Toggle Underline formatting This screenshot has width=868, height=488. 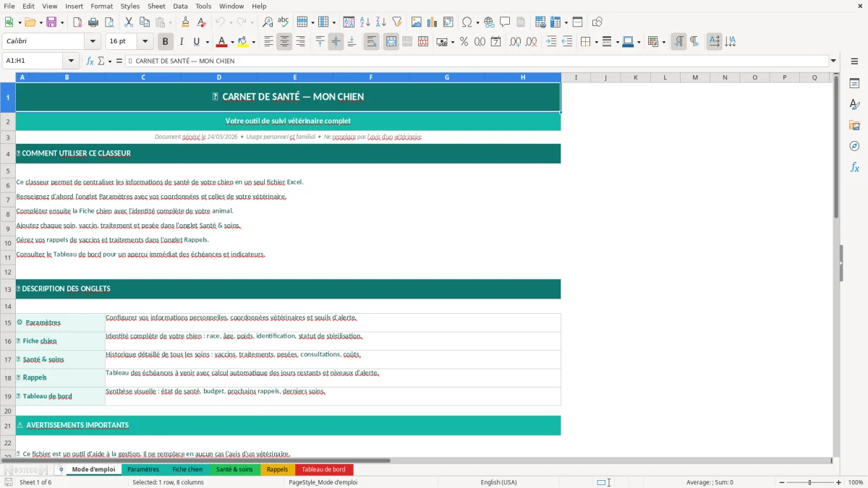point(196,41)
